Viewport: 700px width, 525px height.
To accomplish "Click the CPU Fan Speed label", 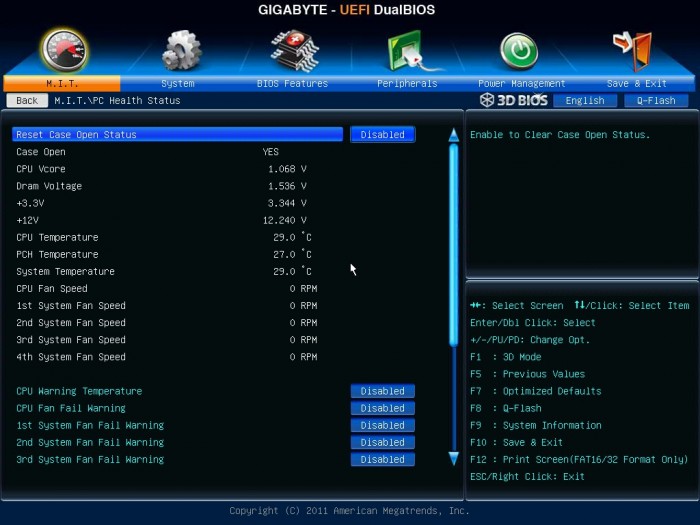I will coord(52,288).
